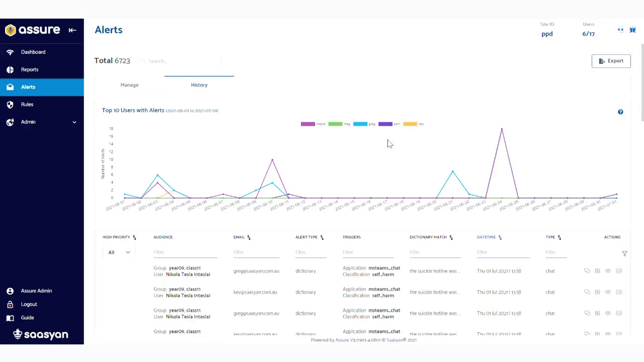644x362 pixels.
Task: Open the chart help question mark icon
Action: [620, 112]
